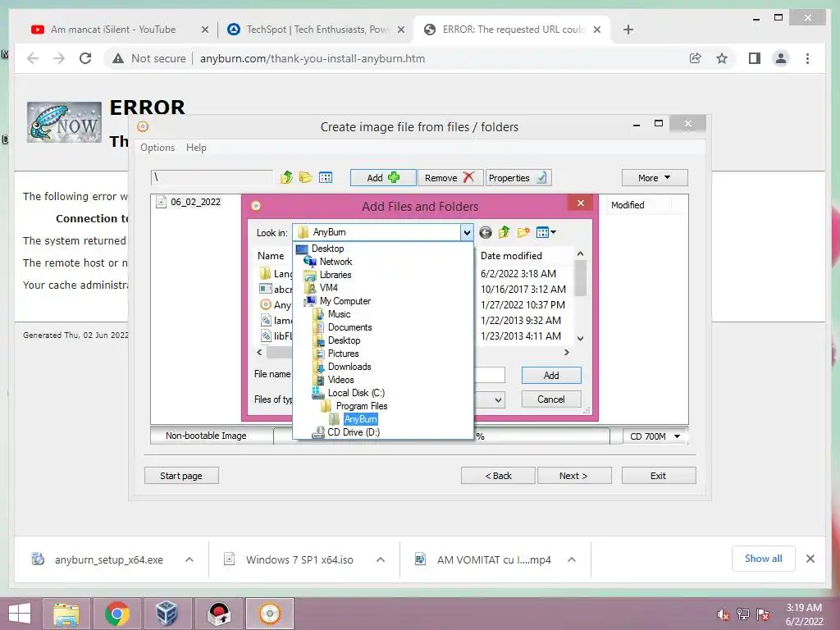Click the Next > button
Image resolution: width=840 pixels, height=630 pixels.
(573, 476)
